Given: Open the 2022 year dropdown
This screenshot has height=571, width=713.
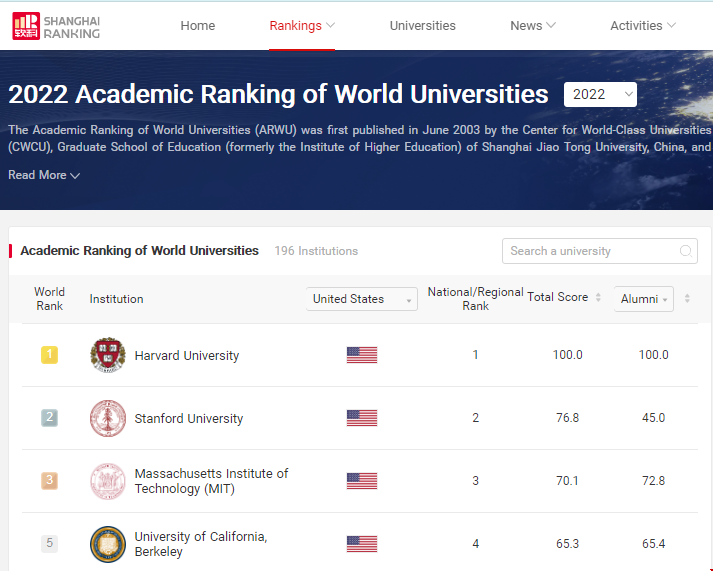Looking at the screenshot, I should coord(600,94).
